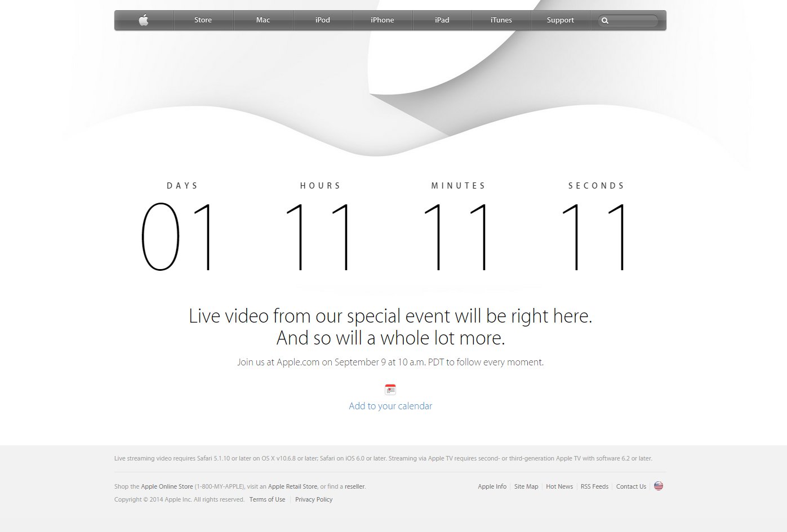This screenshot has width=787, height=532.
Task: Click the Add to your calendar link
Action: (x=390, y=406)
